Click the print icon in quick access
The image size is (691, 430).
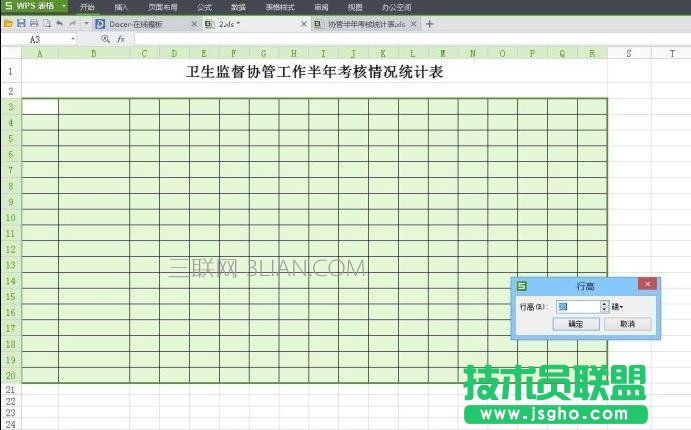(34, 23)
